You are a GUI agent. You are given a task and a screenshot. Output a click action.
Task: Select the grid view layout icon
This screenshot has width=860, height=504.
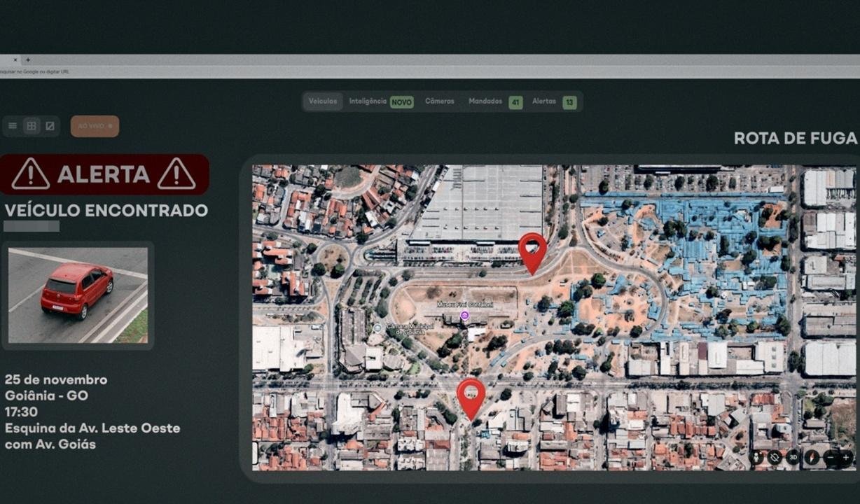(31, 126)
